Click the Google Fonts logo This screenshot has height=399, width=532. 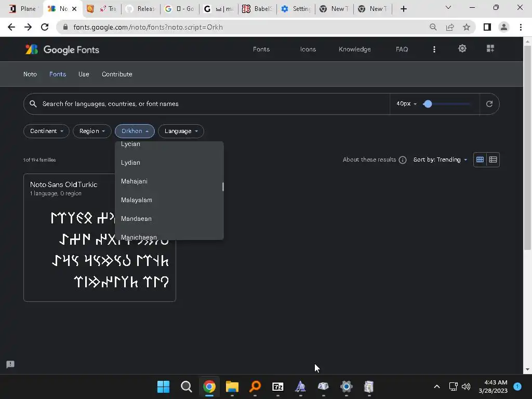click(x=62, y=49)
